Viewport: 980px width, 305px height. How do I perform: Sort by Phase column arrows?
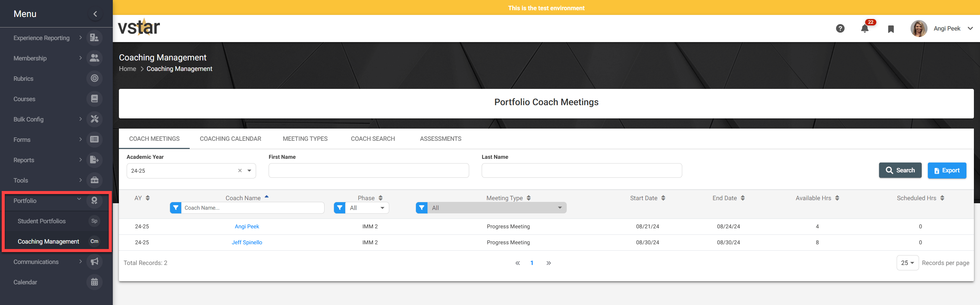[380, 198]
